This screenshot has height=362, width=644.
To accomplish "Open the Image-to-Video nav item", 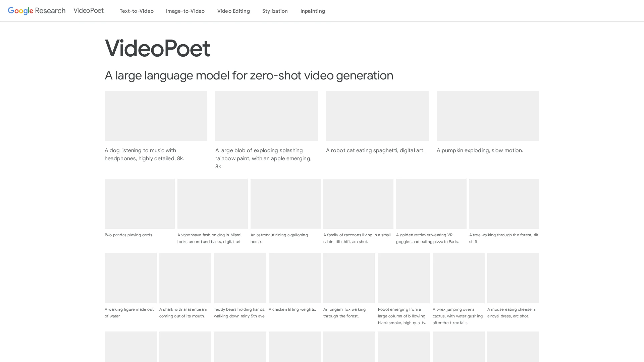I will click(x=185, y=11).
